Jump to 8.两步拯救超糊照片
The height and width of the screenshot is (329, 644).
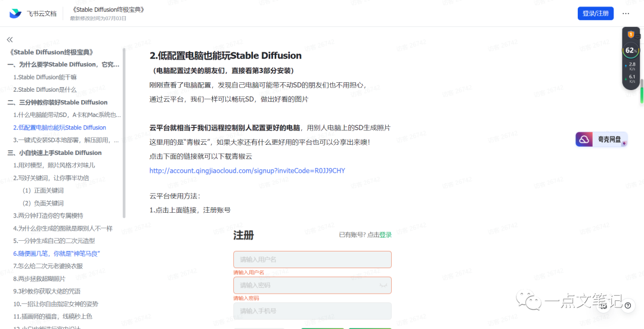[x=39, y=279]
